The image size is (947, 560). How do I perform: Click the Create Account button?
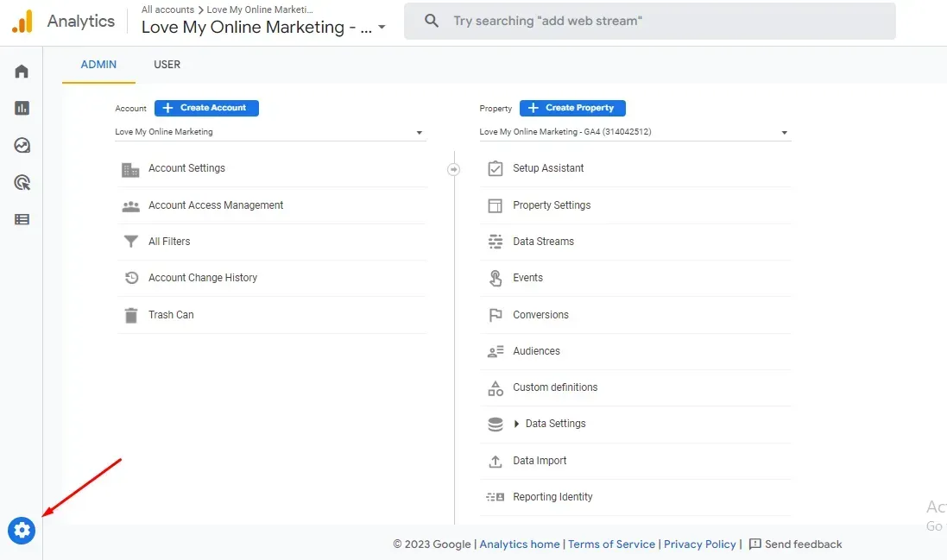point(206,108)
